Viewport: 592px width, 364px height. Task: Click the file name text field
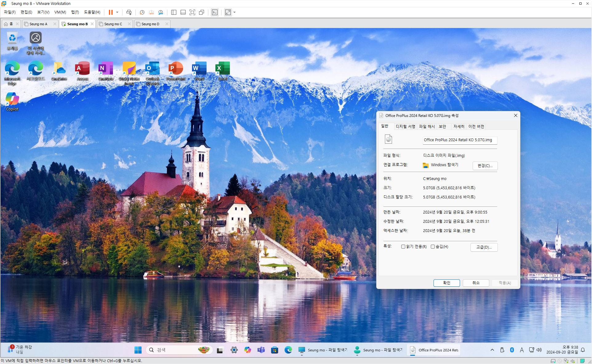click(460, 140)
